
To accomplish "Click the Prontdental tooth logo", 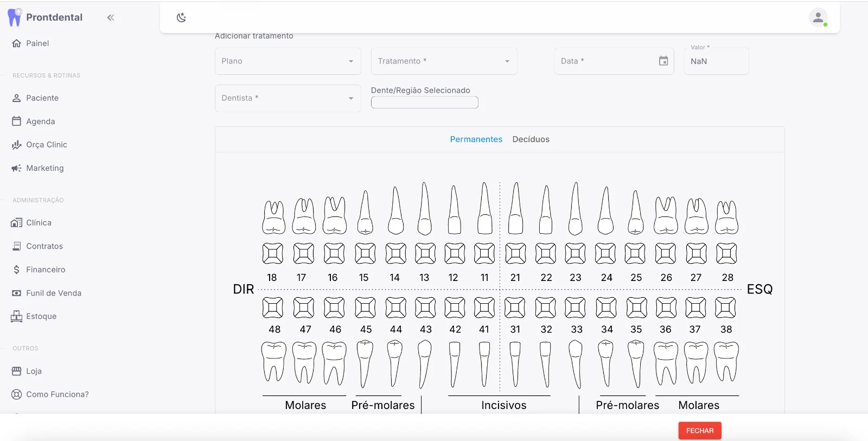I will (15, 17).
